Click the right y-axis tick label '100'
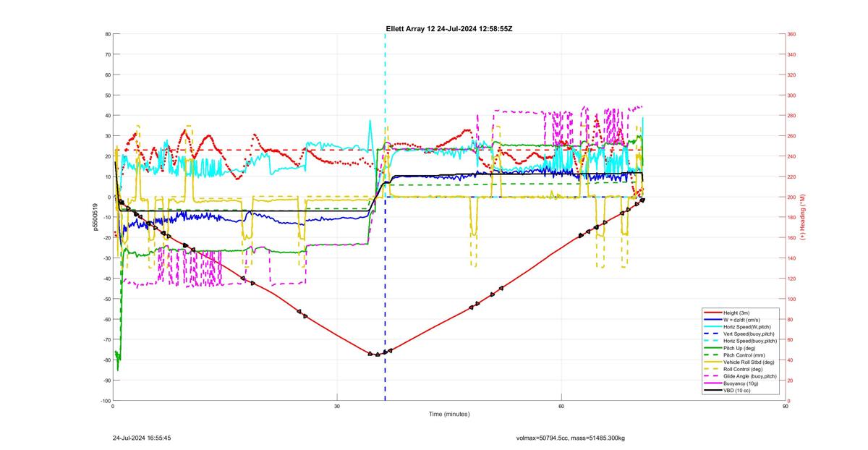 [791, 299]
